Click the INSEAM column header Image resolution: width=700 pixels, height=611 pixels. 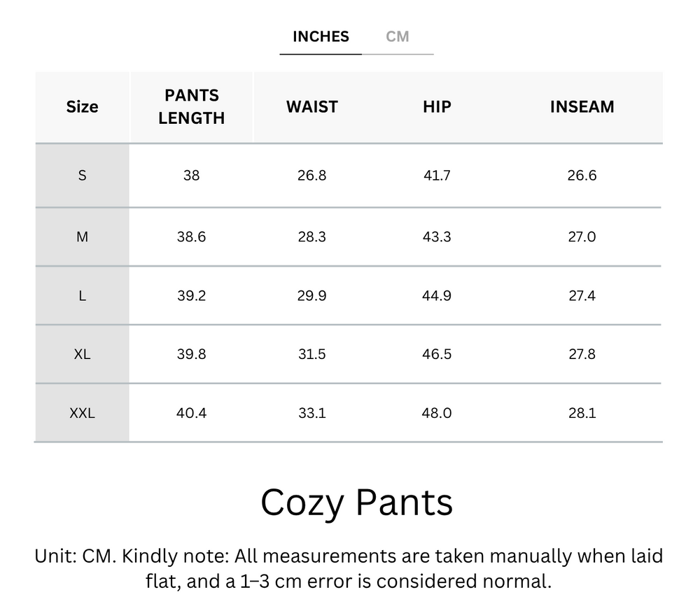click(582, 107)
